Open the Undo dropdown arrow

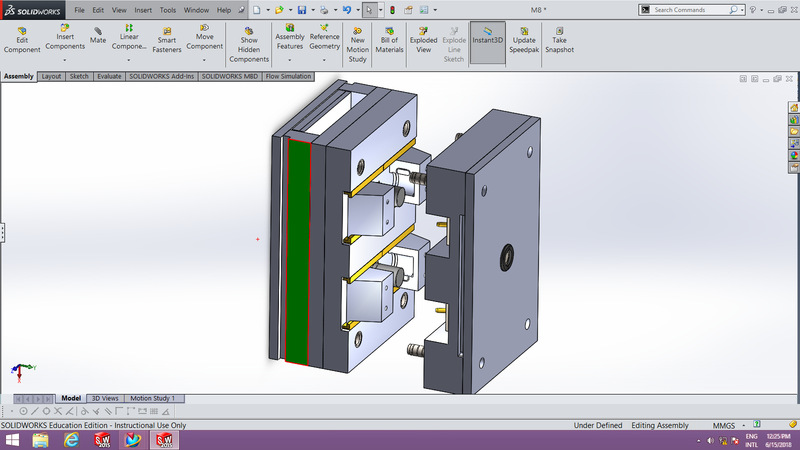[358, 10]
